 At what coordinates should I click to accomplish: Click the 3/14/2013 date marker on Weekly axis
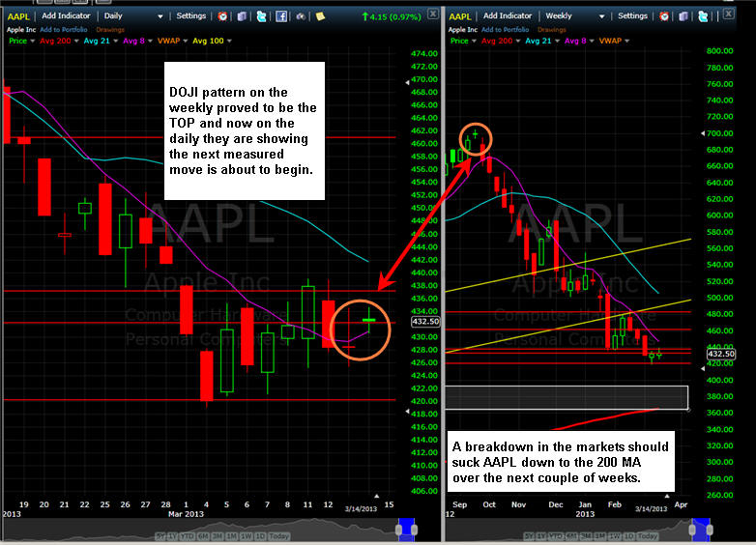point(652,509)
